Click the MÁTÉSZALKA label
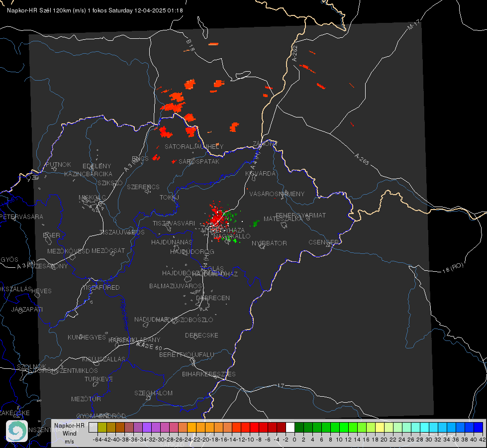Viewport: 487px width, 448px height. [283, 219]
